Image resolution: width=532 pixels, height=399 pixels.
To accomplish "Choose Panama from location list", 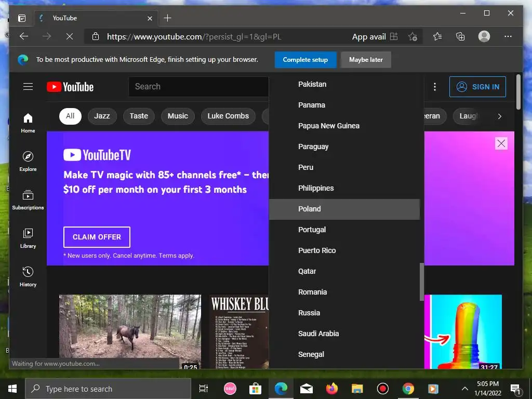I will [x=344, y=105].
